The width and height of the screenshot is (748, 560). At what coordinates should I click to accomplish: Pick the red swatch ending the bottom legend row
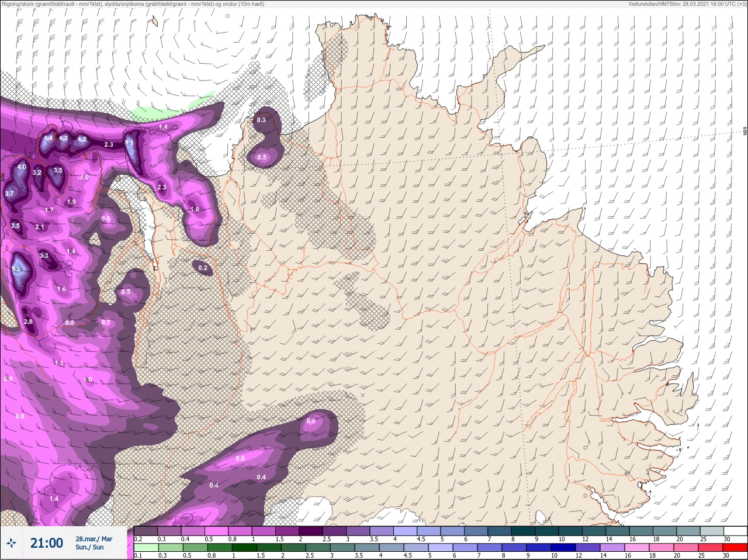pyautogui.click(x=735, y=548)
